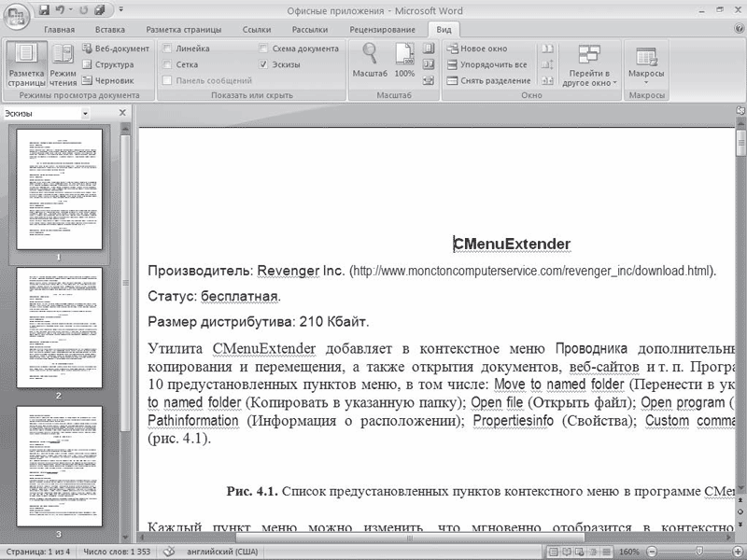The width and height of the screenshot is (747, 560).
Task: Click the synchronous scrolling icon
Action: click(x=548, y=64)
